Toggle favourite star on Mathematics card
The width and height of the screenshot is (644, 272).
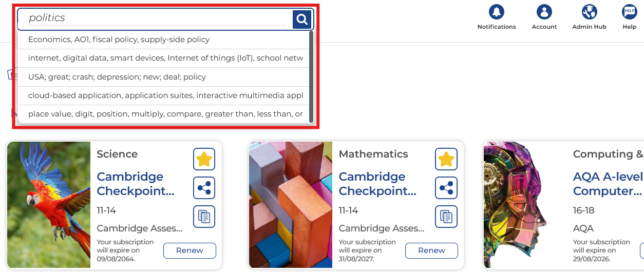tap(446, 159)
